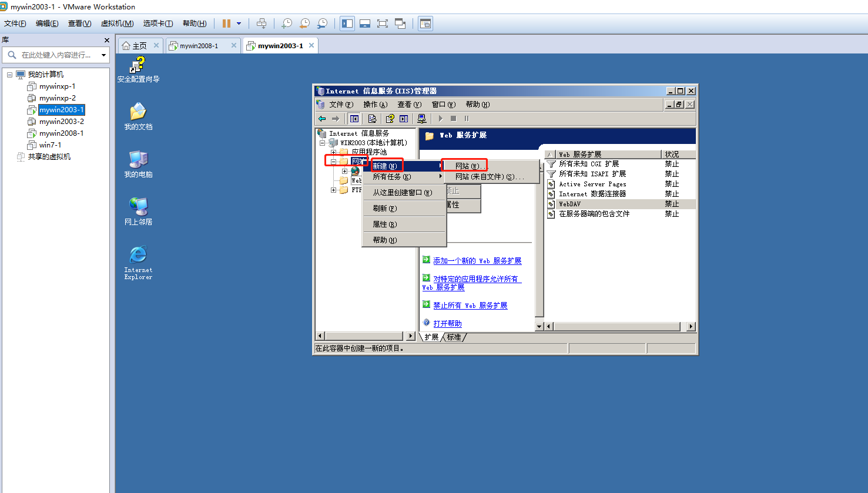Open the IIS 窗口(W) menu
Screen dimensions: 868x493
coord(444,105)
